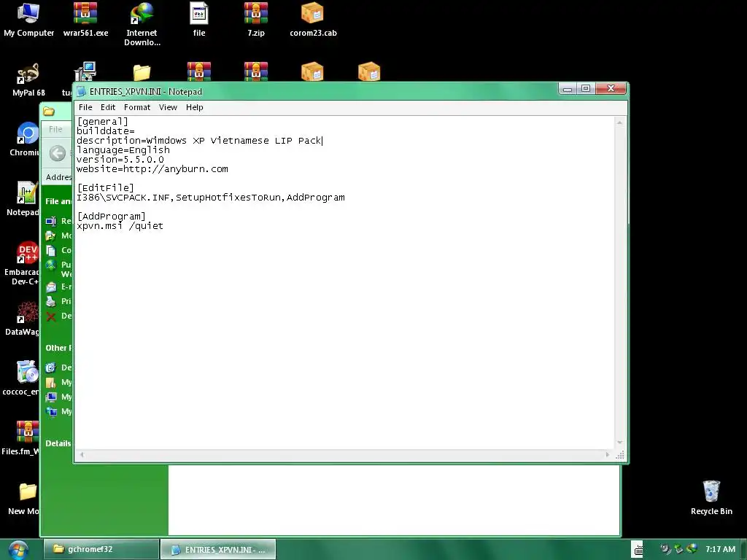Click the [EditFile] section header line
The height and width of the screenshot is (560, 747).
105,187
